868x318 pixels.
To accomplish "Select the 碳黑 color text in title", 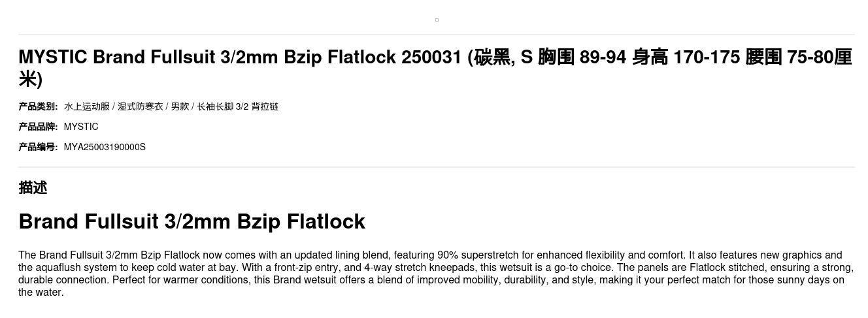I will point(492,57).
